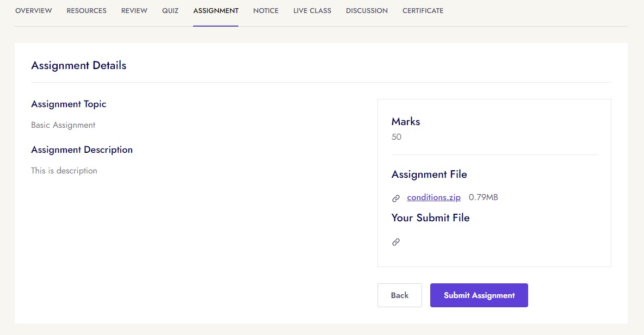Go to the Review tab

point(134,11)
